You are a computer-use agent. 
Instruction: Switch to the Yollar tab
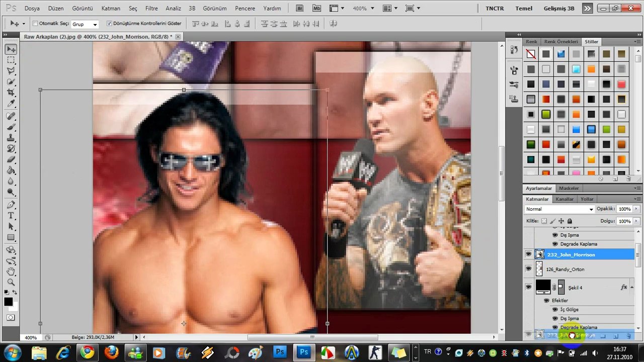pyautogui.click(x=587, y=199)
